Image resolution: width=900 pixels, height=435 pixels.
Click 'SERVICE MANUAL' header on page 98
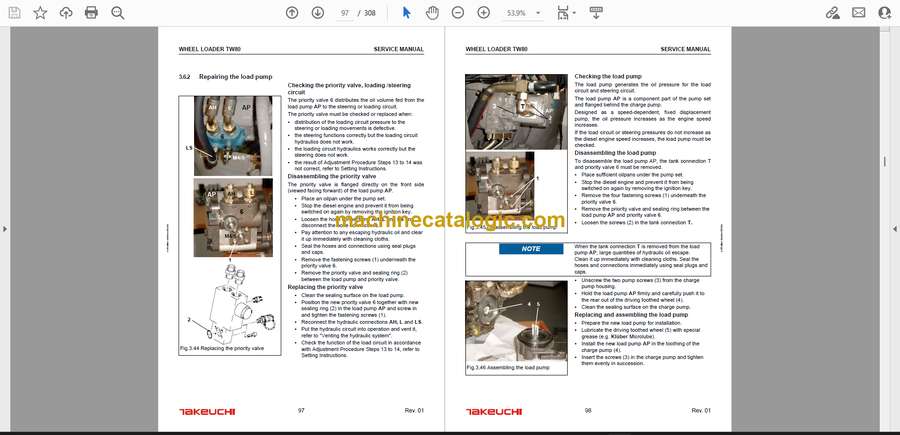[685, 50]
